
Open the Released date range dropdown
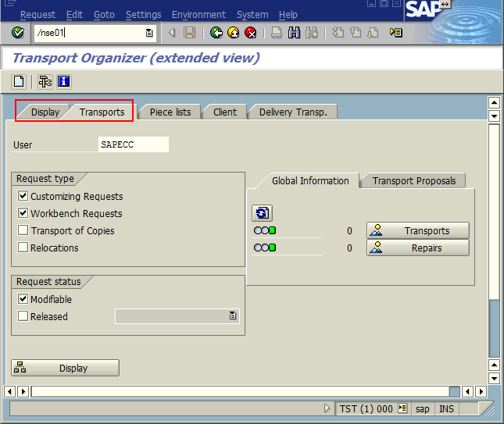tap(233, 316)
